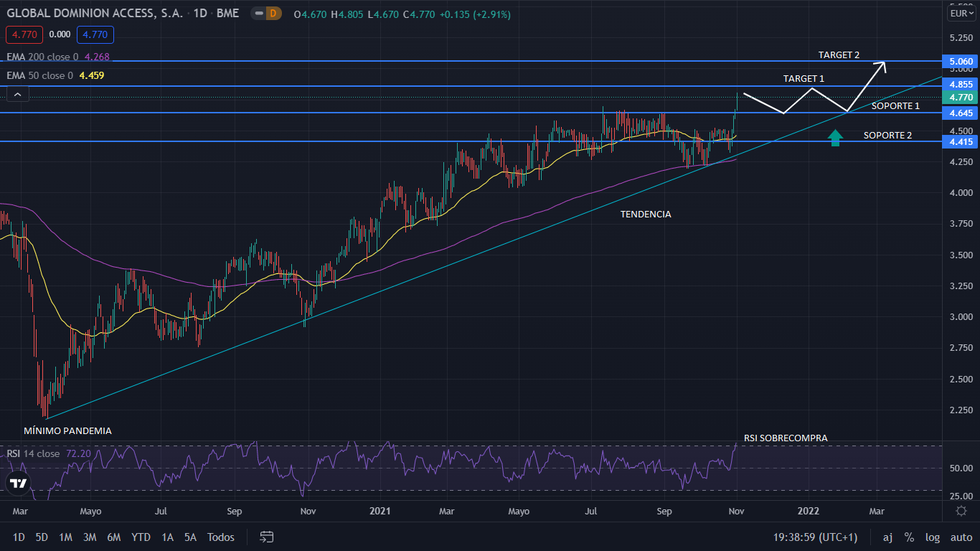Open chart settings gear icon
The height and width of the screenshot is (551, 980).
click(961, 511)
